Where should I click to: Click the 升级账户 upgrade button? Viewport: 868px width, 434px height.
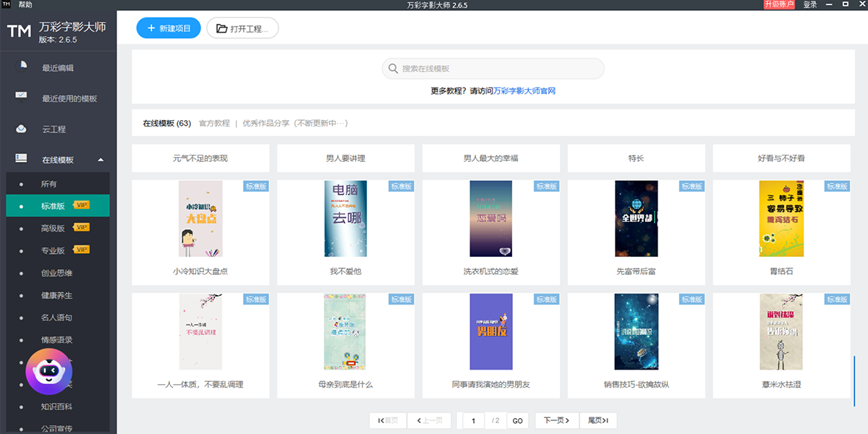point(778,5)
